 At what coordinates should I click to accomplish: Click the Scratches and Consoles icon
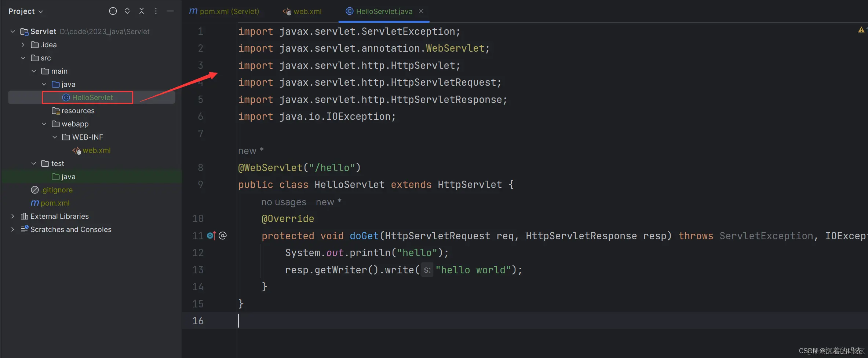pos(25,229)
